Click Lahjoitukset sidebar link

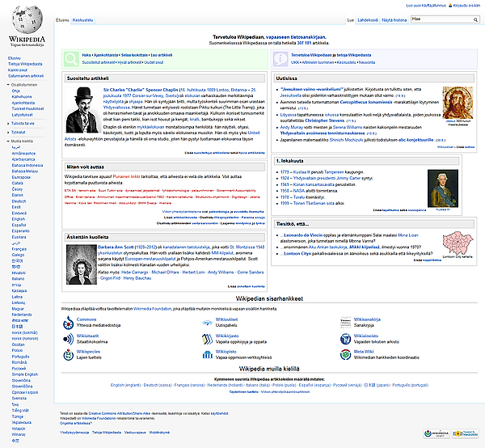tap(23, 115)
